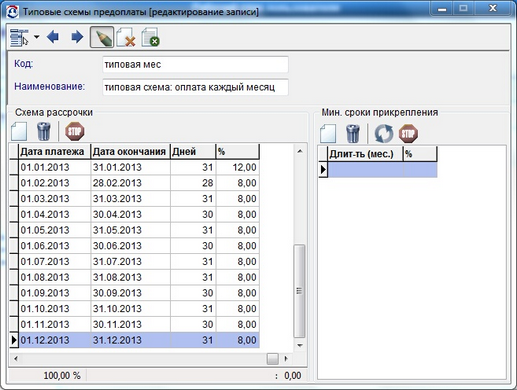Click the Длит-ть (мес.) column header
Viewport: 517px width, 390px height.
coord(365,154)
